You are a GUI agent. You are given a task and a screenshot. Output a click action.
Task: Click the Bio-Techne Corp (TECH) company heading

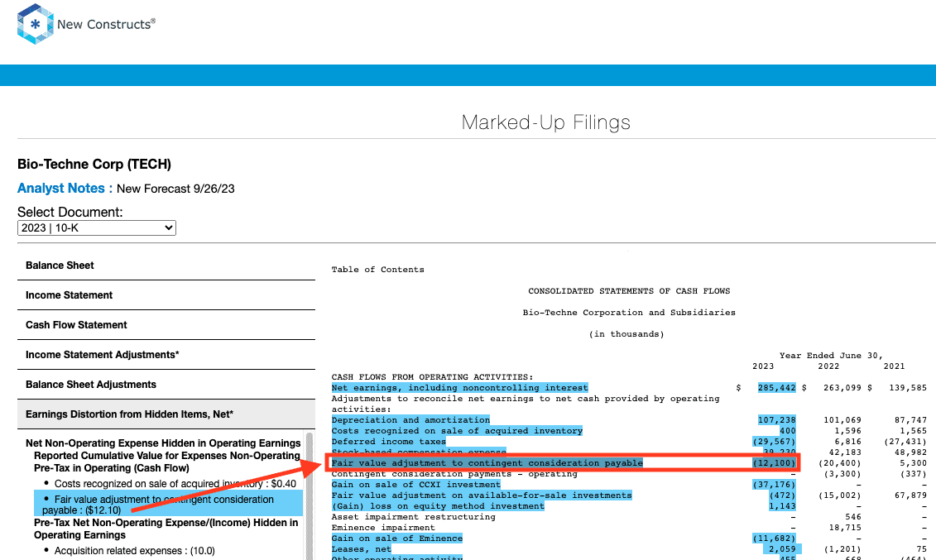(94, 164)
